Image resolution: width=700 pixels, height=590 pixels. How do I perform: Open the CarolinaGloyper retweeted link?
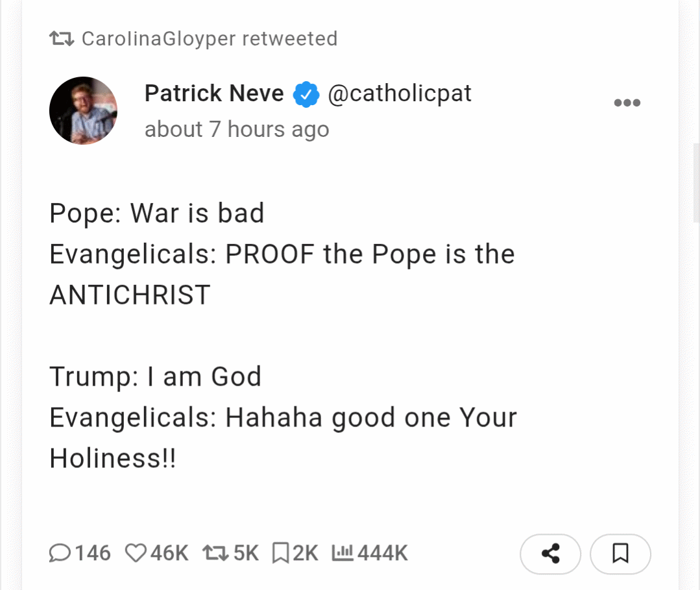tap(209, 39)
